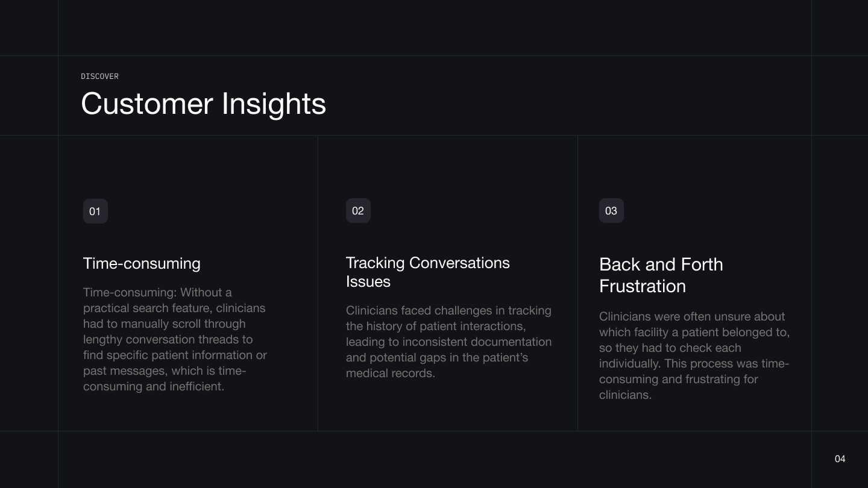Click the paragraph about unsure patient facility

pos(694,355)
